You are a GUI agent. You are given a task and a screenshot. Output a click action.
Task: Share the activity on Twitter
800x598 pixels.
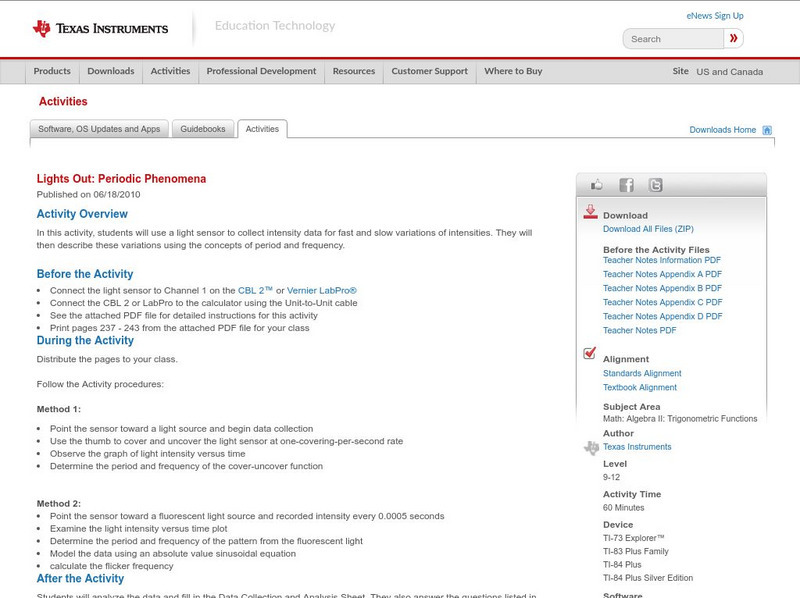tap(657, 184)
